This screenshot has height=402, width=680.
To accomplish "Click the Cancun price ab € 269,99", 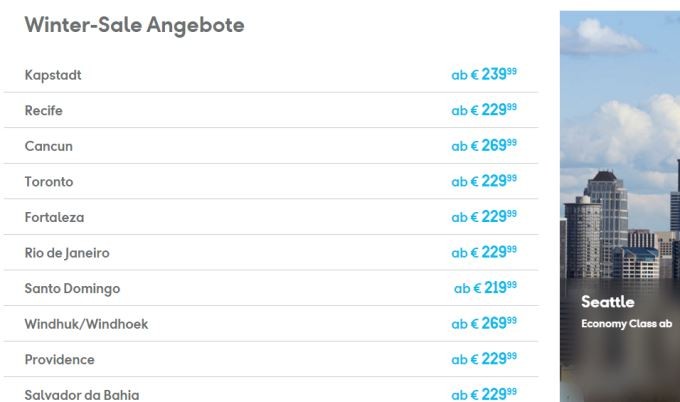I will pos(484,145).
